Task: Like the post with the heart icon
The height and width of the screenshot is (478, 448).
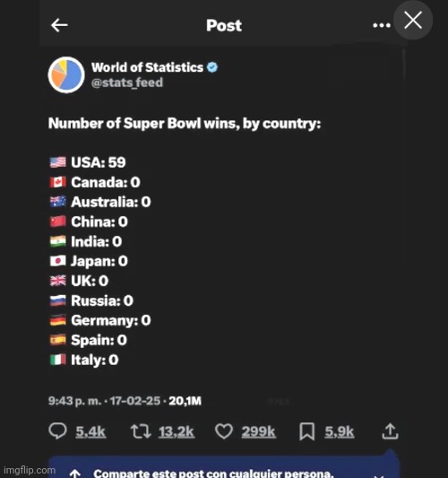Action: click(224, 431)
